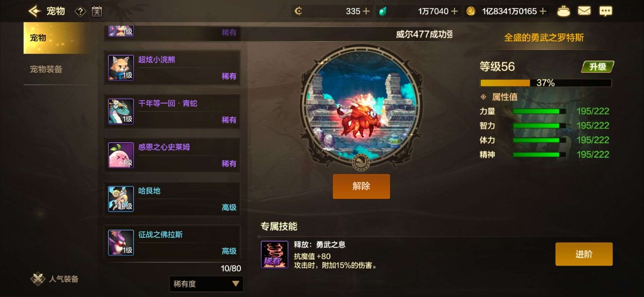Go back using the arrow icon
The width and height of the screenshot is (644, 297).
pyautogui.click(x=35, y=11)
